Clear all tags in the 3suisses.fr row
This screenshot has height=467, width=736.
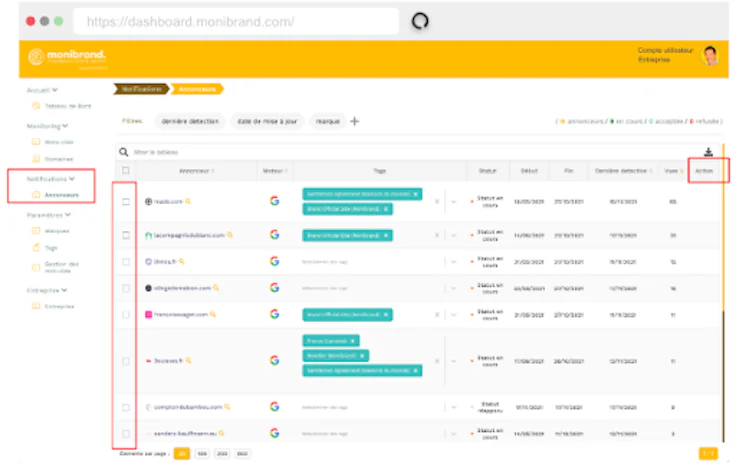[x=437, y=361]
